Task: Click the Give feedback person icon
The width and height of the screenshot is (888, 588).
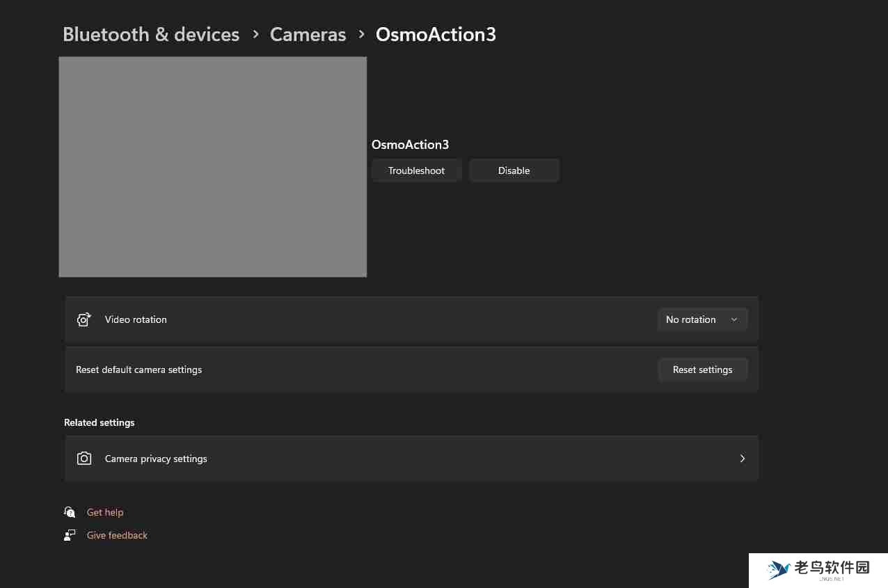Action: click(x=70, y=535)
